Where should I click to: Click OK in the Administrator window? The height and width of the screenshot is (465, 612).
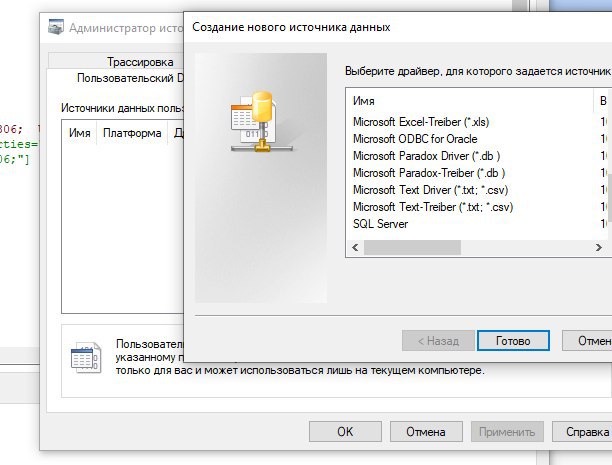(345, 432)
